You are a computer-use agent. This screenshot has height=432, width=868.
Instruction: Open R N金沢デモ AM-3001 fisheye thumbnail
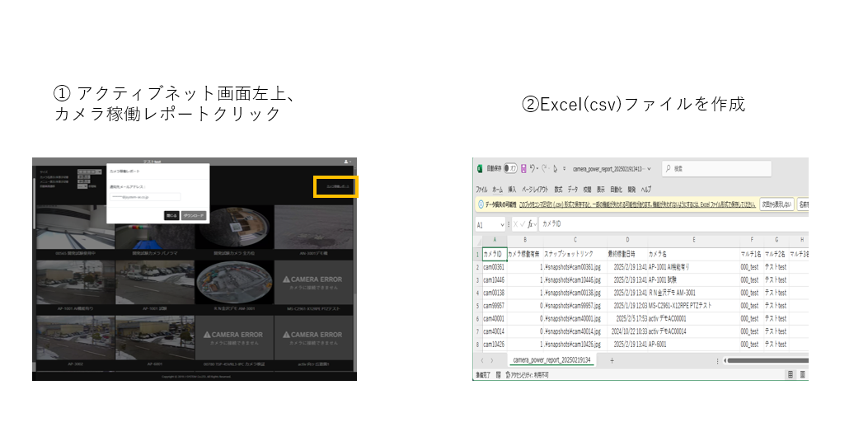[x=234, y=283]
